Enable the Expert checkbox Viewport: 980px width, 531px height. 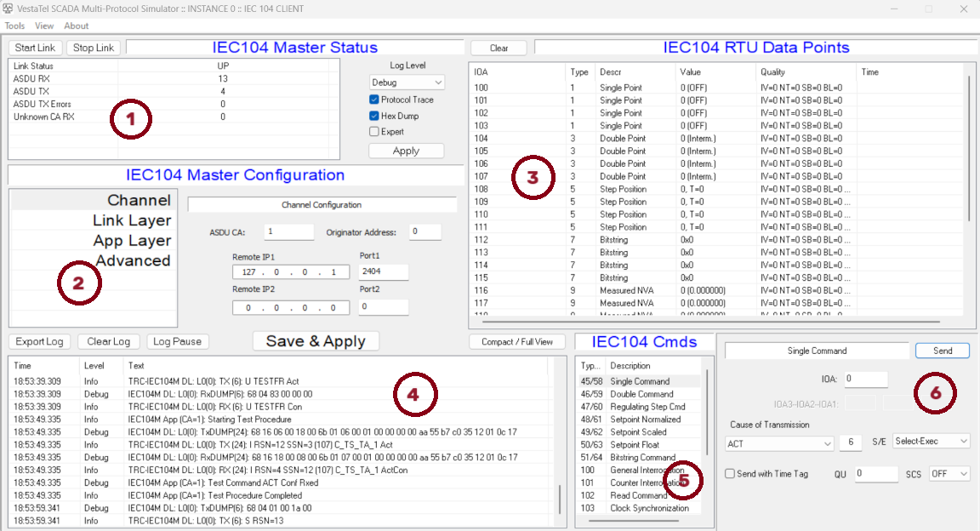pos(374,132)
